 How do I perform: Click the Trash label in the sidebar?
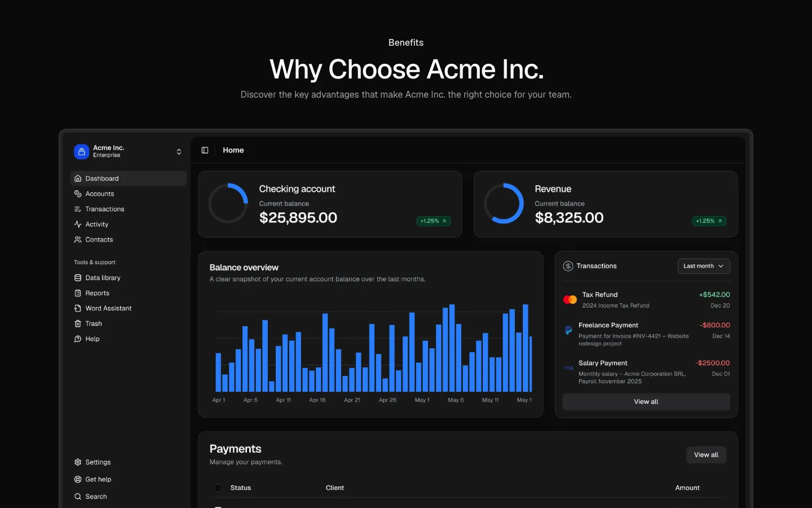[94, 323]
